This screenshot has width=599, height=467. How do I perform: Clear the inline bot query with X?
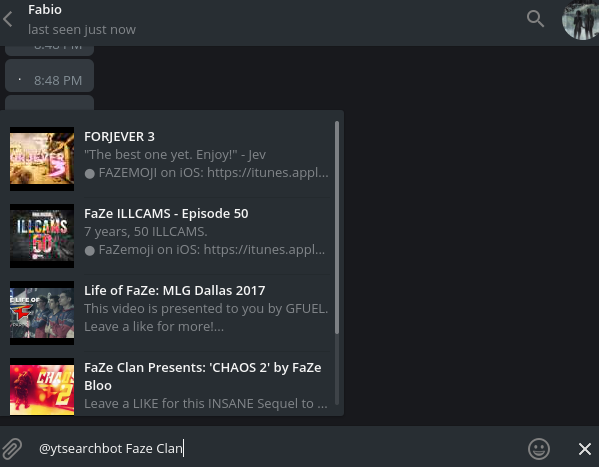[x=584, y=449]
